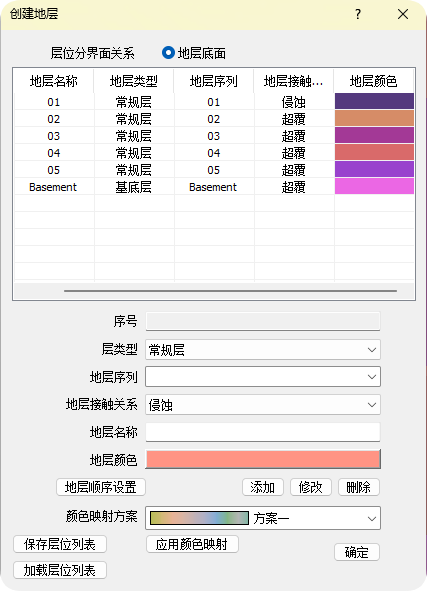The height and width of the screenshot is (591, 427).
Task: Open the 地层接触关系 dropdown showing 侵蚀
Action: [x=263, y=405]
